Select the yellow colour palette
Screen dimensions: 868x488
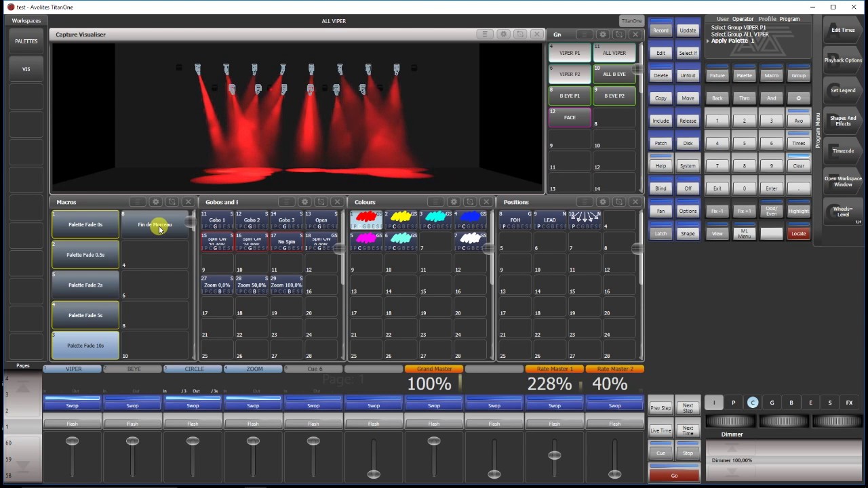tap(401, 220)
